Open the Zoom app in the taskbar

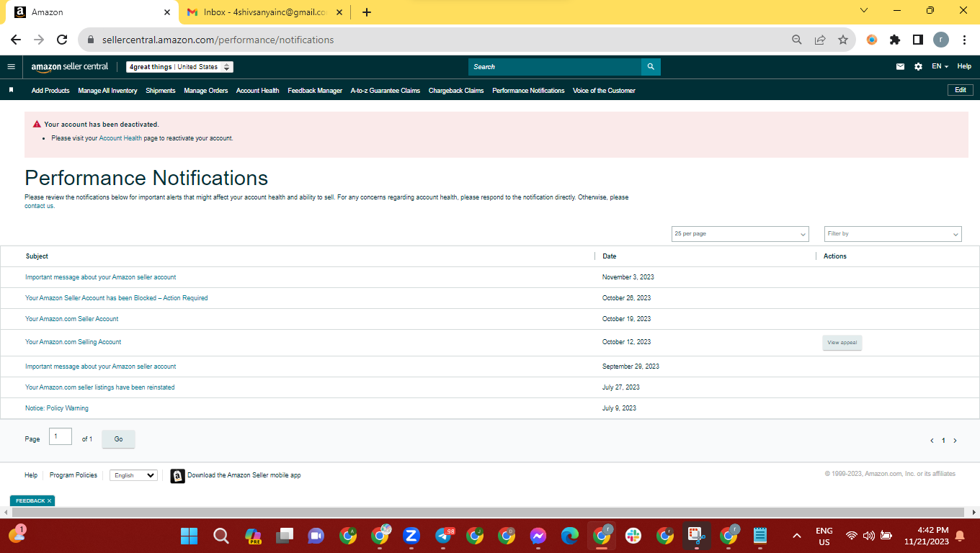tap(411, 536)
